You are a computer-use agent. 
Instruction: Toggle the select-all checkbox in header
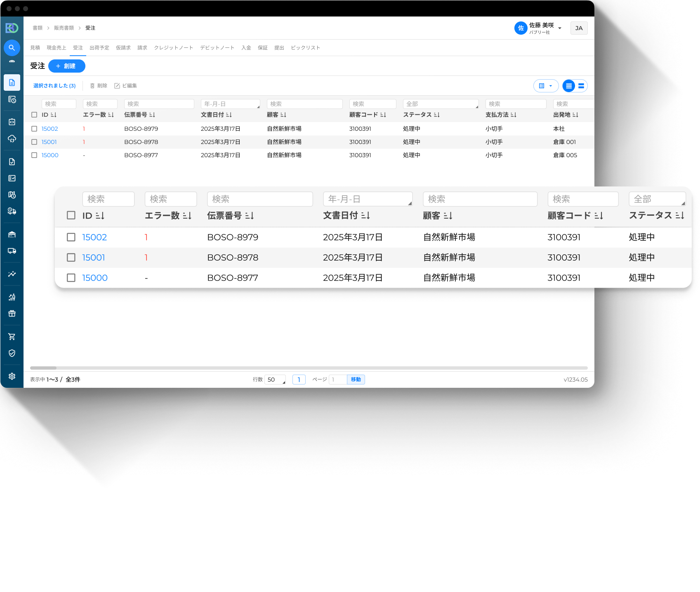click(34, 115)
